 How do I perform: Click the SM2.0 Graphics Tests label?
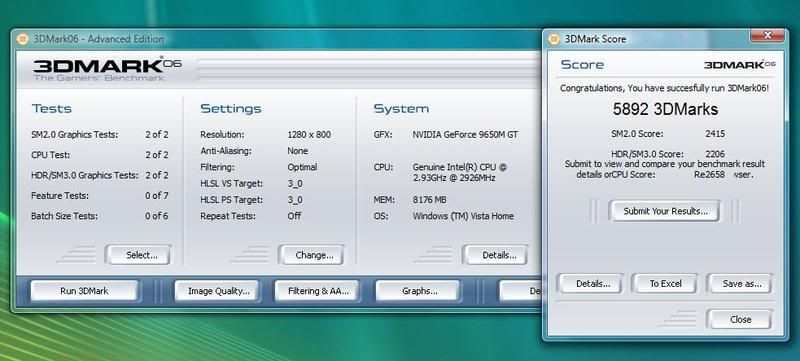[74, 135]
